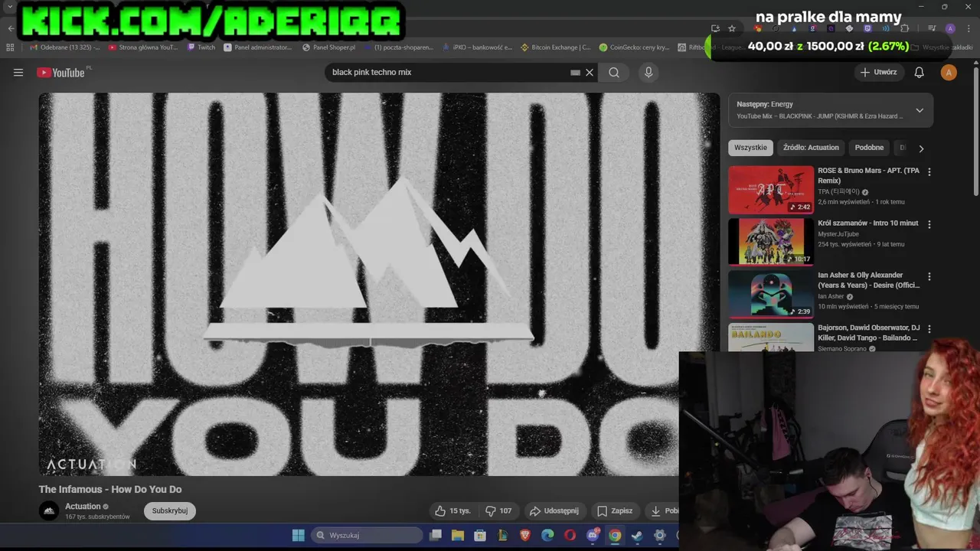Open options menu for Bailando video
980x551 pixels.
(x=929, y=329)
